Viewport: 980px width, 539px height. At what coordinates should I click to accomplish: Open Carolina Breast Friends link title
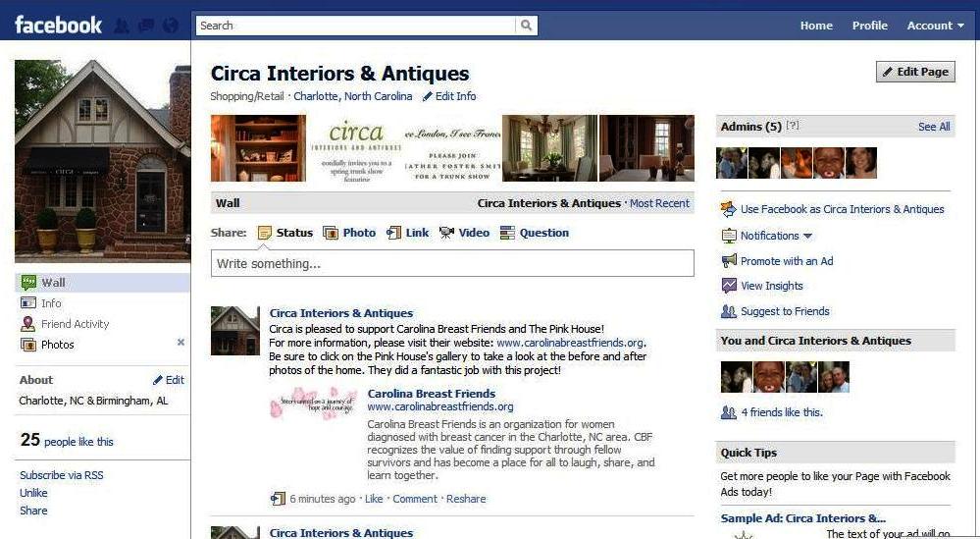point(432,394)
